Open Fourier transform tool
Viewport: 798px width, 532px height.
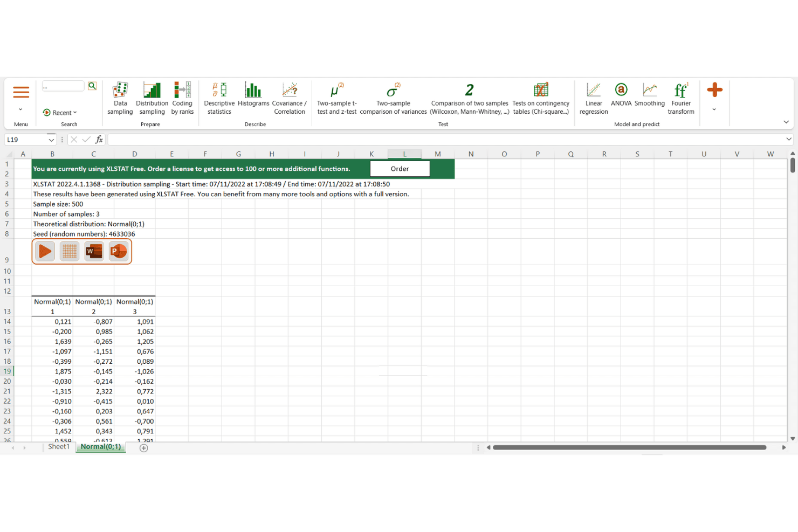(x=681, y=98)
